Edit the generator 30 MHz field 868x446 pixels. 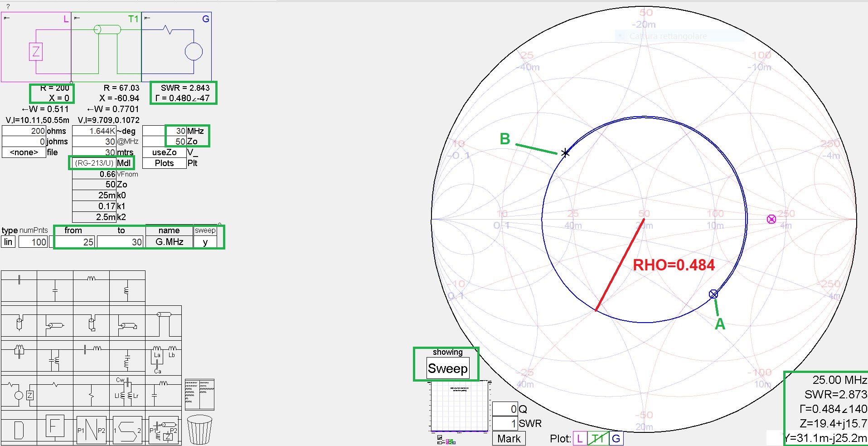tap(164, 131)
